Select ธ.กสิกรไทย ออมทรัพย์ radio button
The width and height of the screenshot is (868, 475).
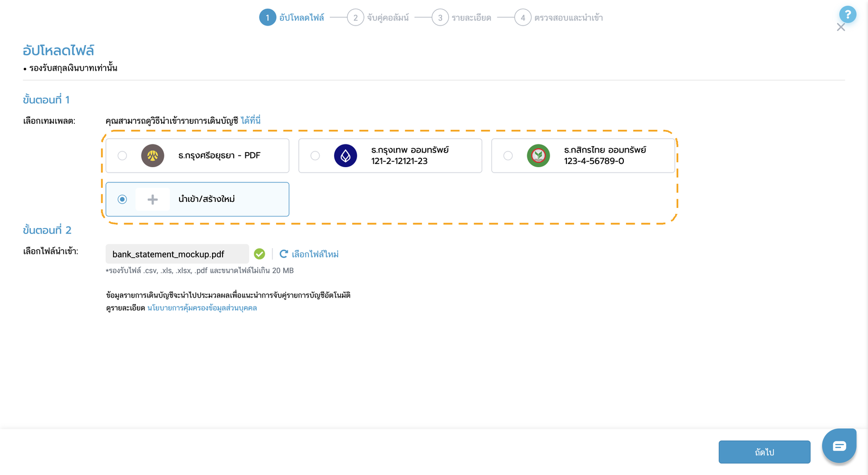(508, 156)
